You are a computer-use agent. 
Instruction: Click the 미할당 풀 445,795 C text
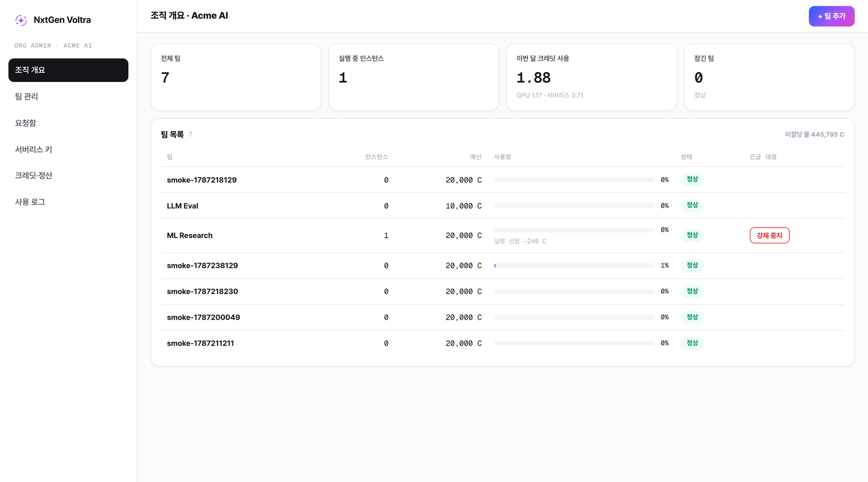click(814, 134)
